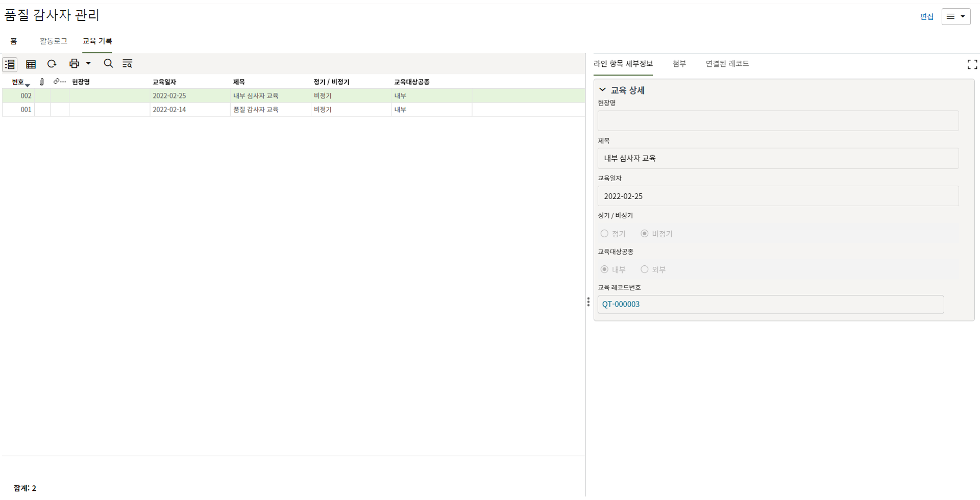Viewport: 980px width, 500px height.
Task: Select row 001 품질 감사자 교육
Action: point(255,110)
